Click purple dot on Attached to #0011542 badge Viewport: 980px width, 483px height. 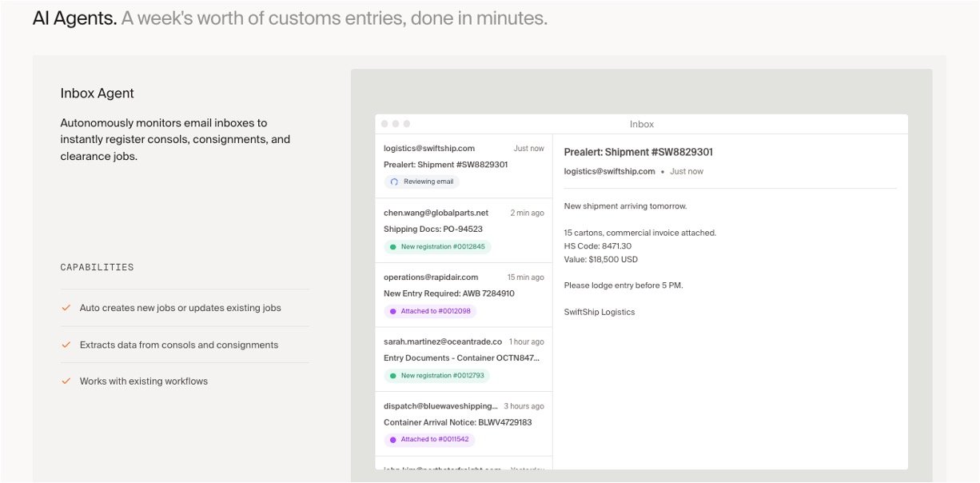pyautogui.click(x=392, y=440)
